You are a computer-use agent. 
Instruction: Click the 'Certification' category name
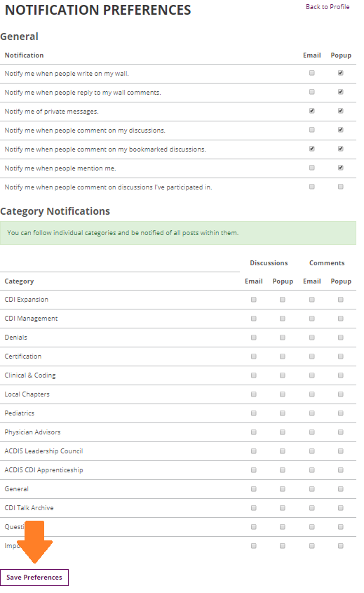tap(23, 357)
